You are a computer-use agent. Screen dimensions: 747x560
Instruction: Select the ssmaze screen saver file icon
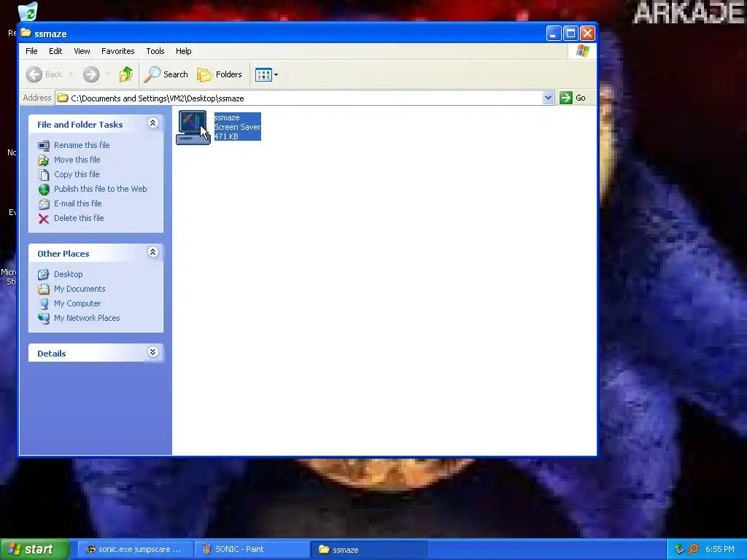pos(193,127)
